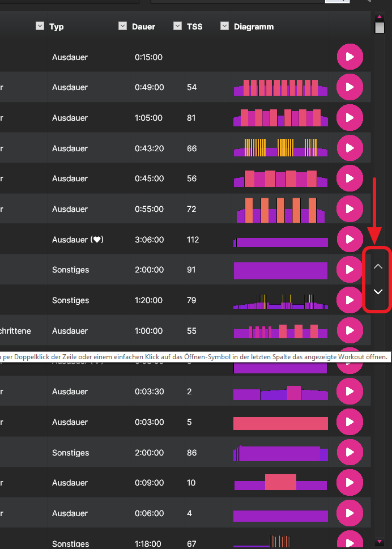
Task: Select the "1:00:00" duration cell
Action: [x=148, y=331]
